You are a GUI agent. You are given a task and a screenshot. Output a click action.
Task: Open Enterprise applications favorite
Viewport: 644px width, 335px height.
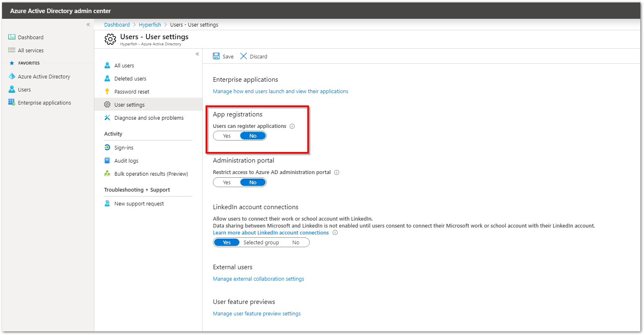pos(45,103)
